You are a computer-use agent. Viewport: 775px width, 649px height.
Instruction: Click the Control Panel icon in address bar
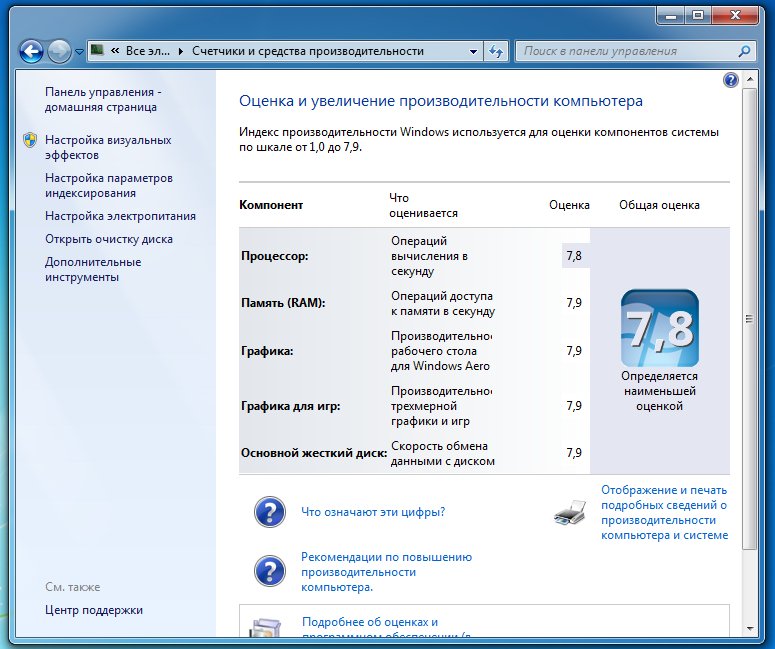point(97,50)
